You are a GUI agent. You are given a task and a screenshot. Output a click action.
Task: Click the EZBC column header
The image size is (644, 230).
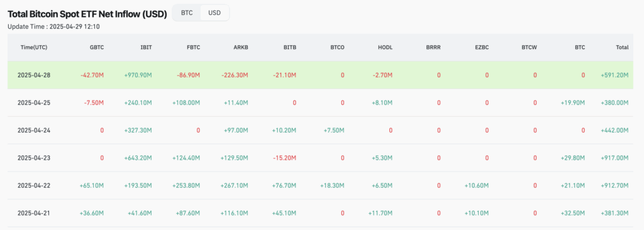(481, 48)
